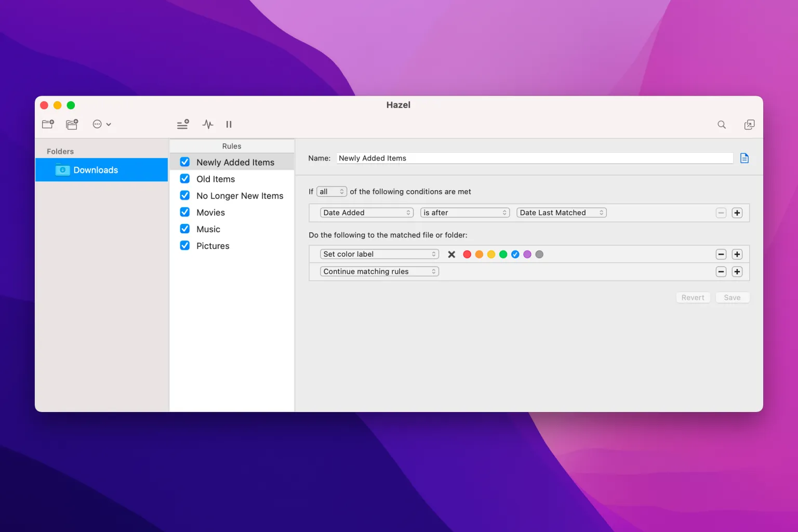Open the more options ellipsis menu
Image resolution: width=798 pixels, height=532 pixels.
pyautogui.click(x=101, y=124)
